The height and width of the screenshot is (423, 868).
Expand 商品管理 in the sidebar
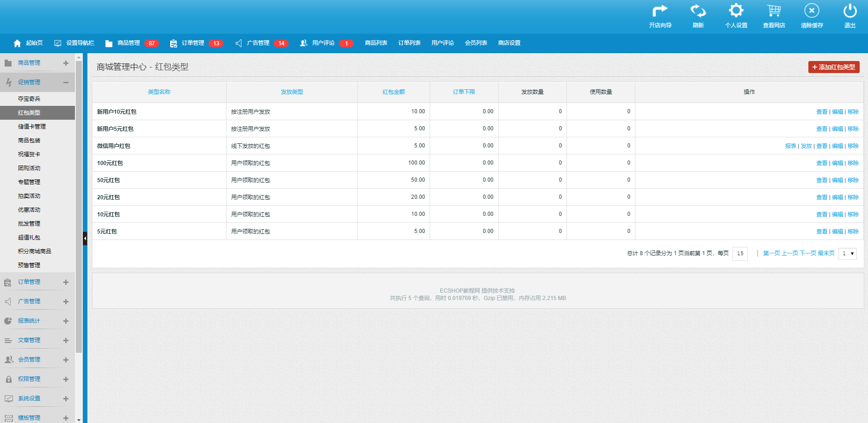66,63
